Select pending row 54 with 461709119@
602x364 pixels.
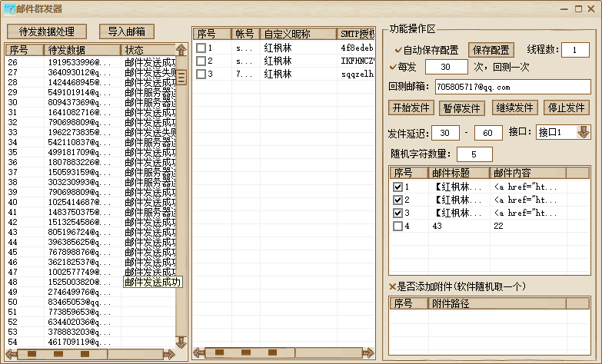[x=91, y=342]
